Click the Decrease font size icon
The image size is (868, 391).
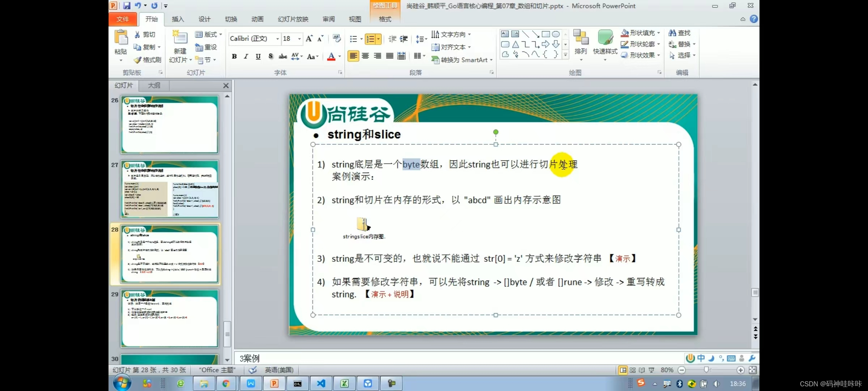pyautogui.click(x=320, y=38)
